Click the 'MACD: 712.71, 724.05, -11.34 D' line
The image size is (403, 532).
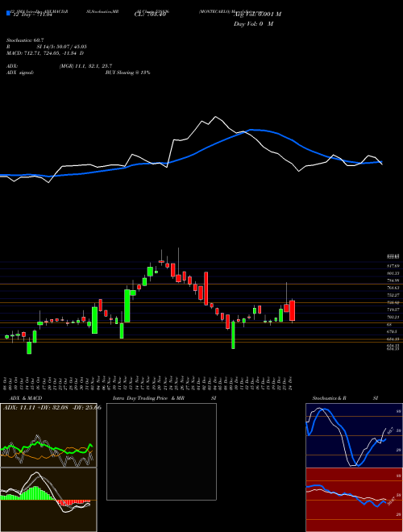(x=45, y=53)
